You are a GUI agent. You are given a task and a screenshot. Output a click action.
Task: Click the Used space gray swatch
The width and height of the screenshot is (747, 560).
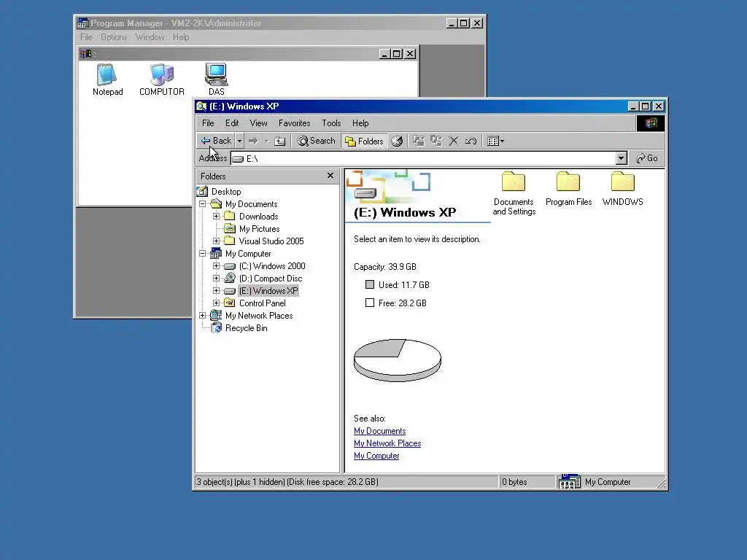pyautogui.click(x=370, y=284)
